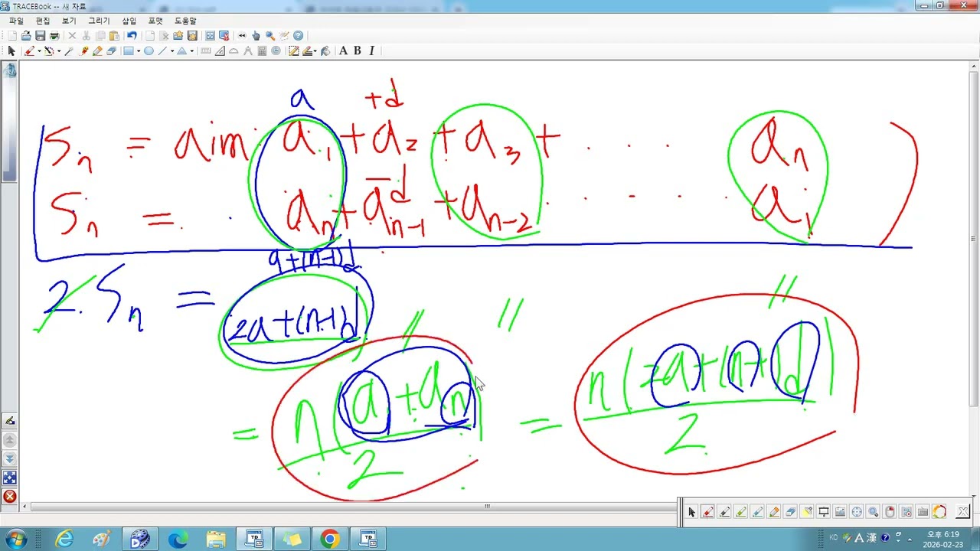This screenshot has width=980, height=551.
Task: Go to next page with down arrows
Action: (x=10, y=458)
